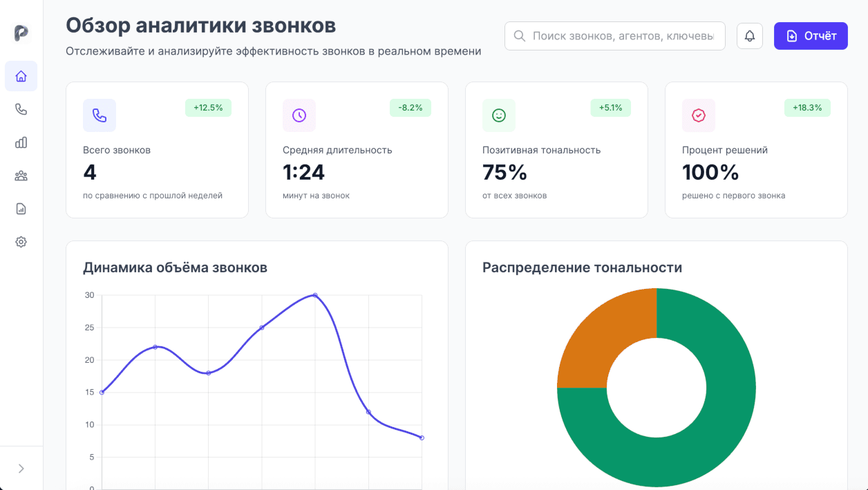Click the magnifier icon inside the search bar
Viewport: 868px width, 490px height.
[519, 35]
